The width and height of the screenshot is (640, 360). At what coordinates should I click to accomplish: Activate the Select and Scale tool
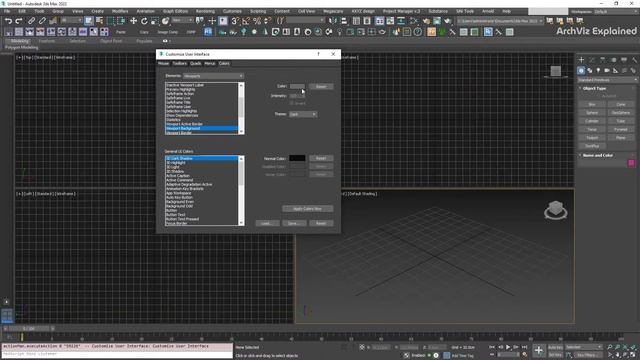(154, 20)
